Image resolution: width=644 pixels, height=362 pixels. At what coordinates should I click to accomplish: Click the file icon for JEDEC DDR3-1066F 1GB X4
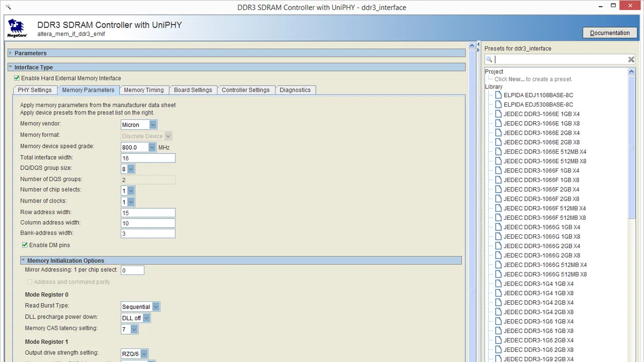click(x=498, y=170)
